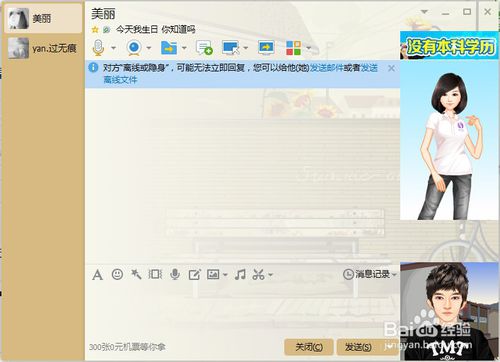Click the male QQ show avatar
The width and height of the screenshot is (500, 362).
click(x=449, y=311)
